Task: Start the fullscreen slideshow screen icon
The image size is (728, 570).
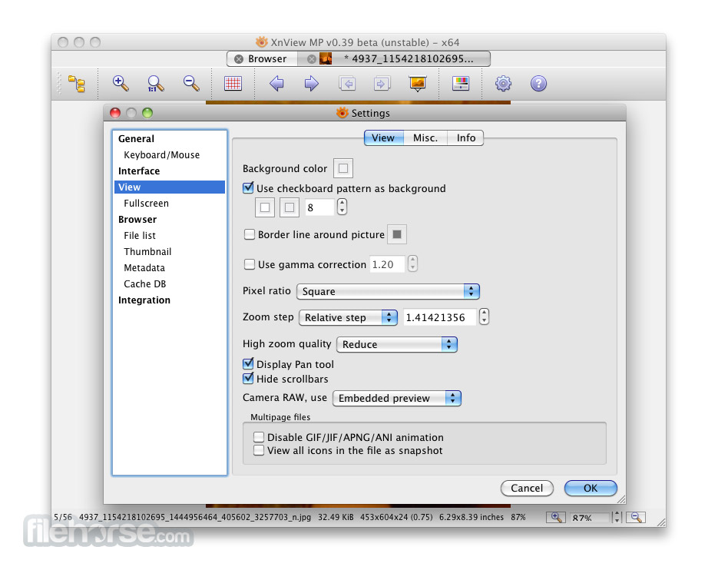Action: pyautogui.click(x=418, y=84)
